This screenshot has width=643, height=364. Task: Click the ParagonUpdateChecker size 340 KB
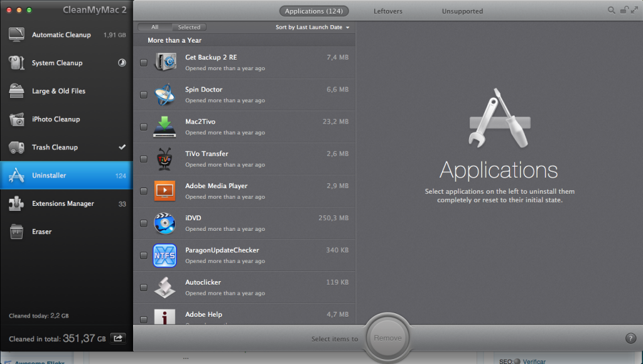[x=337, y=250]
